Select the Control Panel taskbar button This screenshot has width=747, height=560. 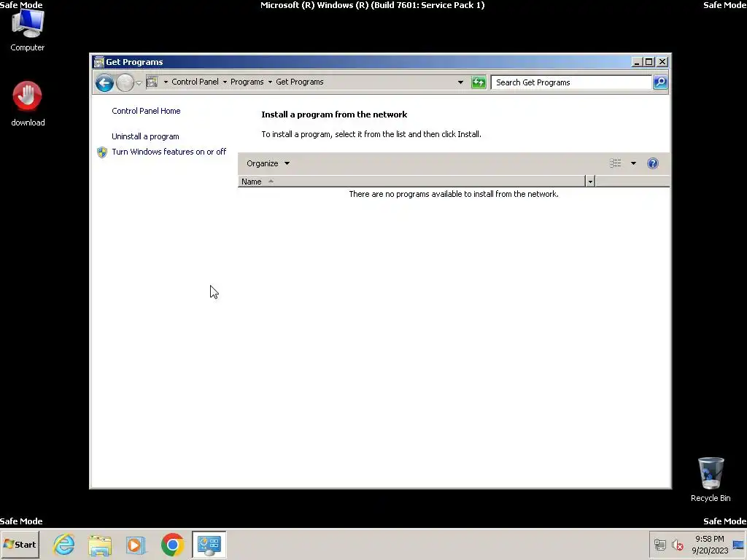[209, 545]
